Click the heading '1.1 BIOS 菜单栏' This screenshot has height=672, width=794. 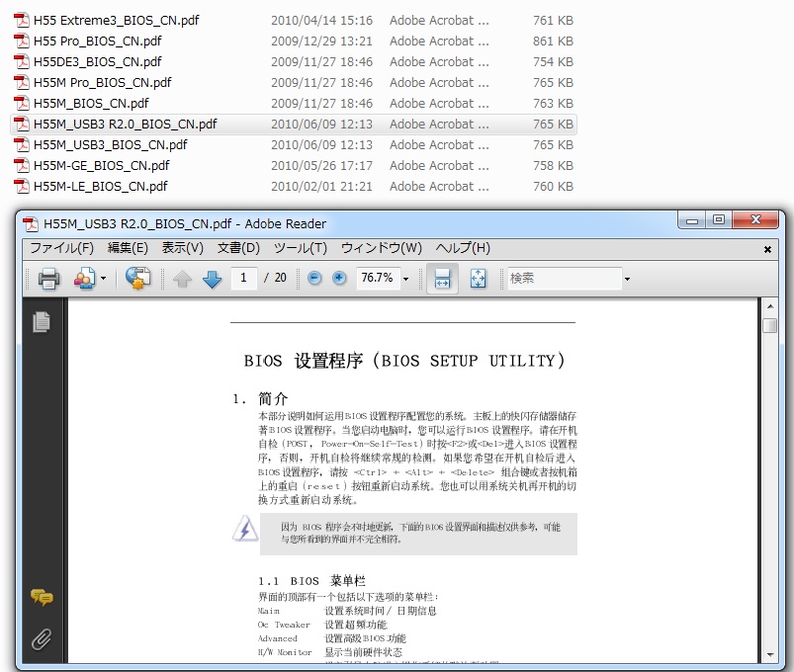[x=311, y=580]
